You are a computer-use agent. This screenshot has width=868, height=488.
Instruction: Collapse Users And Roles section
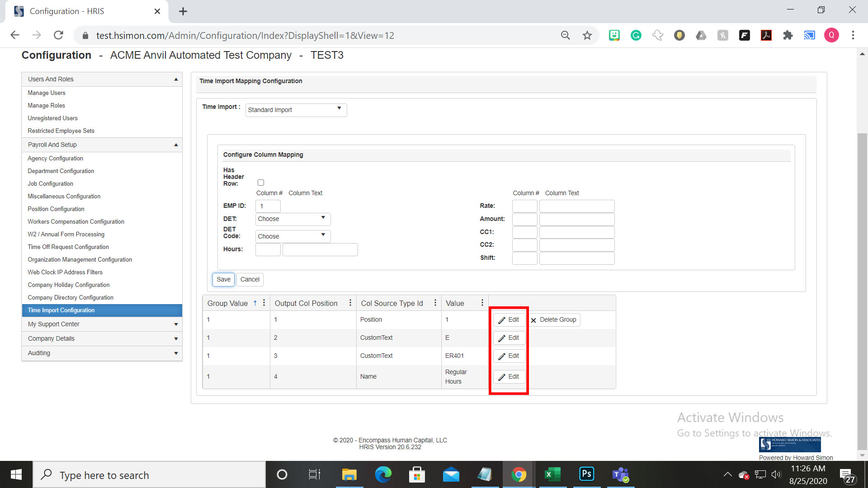coord(176,79)
